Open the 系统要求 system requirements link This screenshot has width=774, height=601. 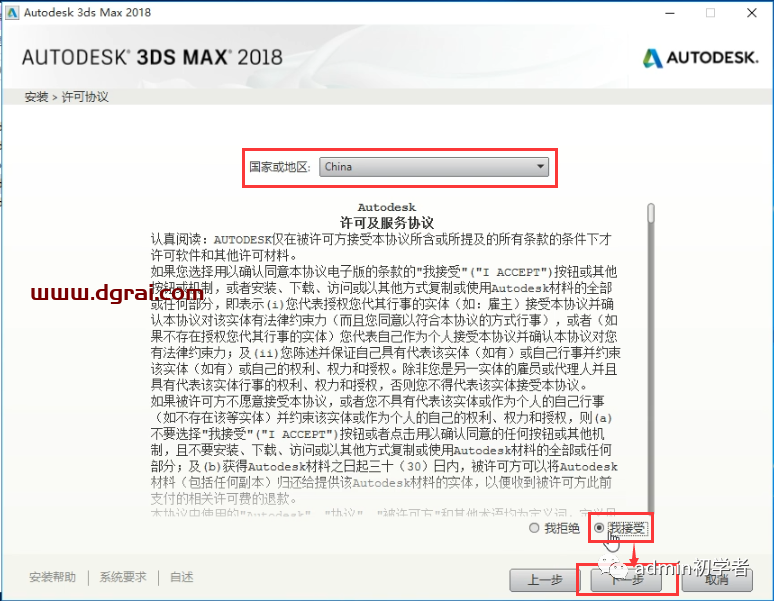123,577
